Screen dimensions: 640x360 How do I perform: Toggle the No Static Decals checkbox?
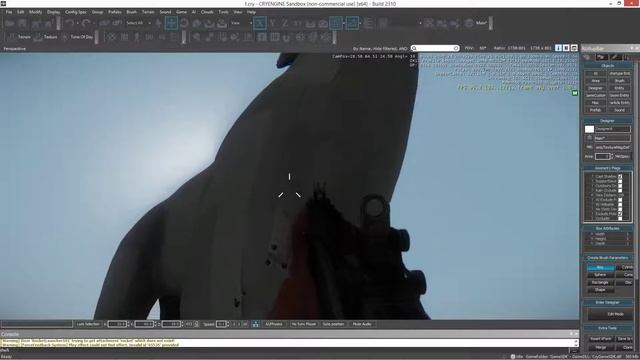coord(620,209)
